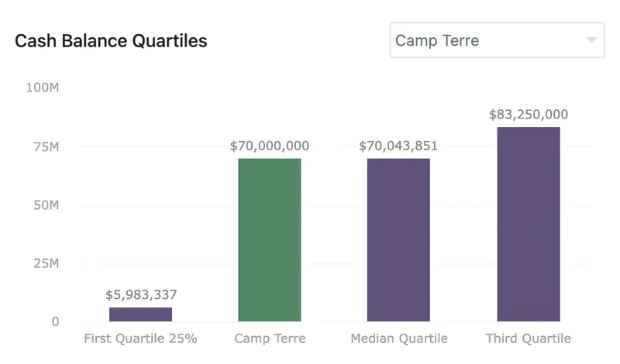Click the First Quartile 25% axis label
The width and height of the screenshot is (620, 364).
[140, 338]
